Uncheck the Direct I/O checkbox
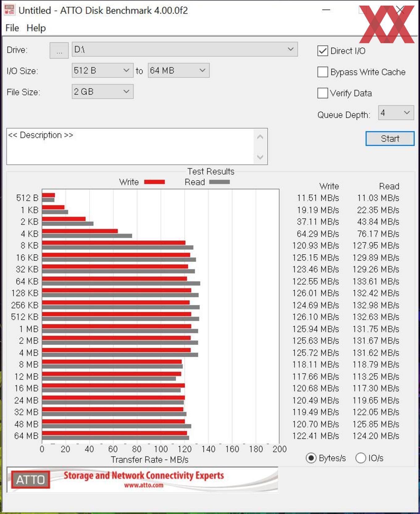 tap(323, 51)
